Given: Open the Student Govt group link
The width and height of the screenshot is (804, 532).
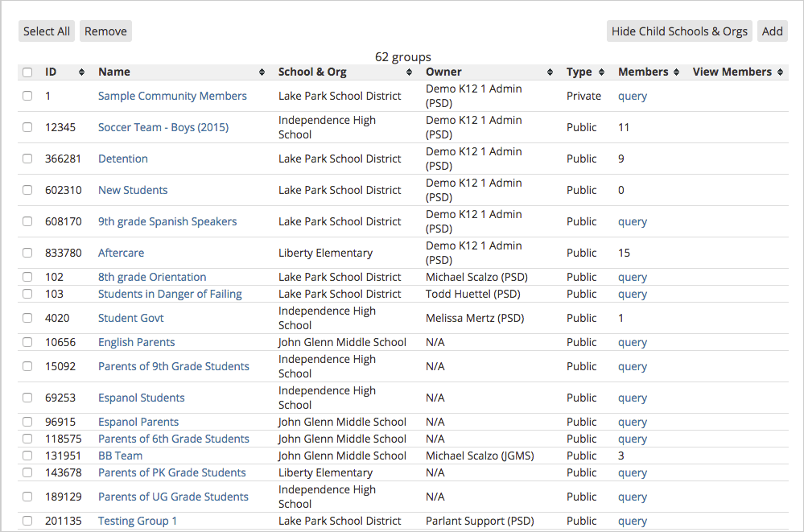Looking at the screenshot, I should (130, 318).
